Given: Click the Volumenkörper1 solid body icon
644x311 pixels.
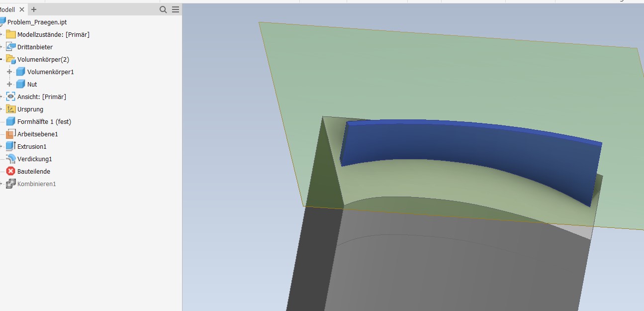Looking at the screenshot, I should [20, 72].
